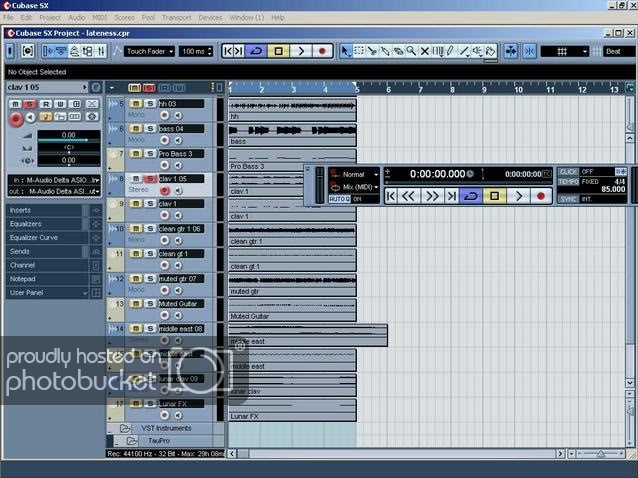The height and width of the screenshot is (478, 638).
Task: Click record enable on clav 1 05 track
Action: point(164,190)
